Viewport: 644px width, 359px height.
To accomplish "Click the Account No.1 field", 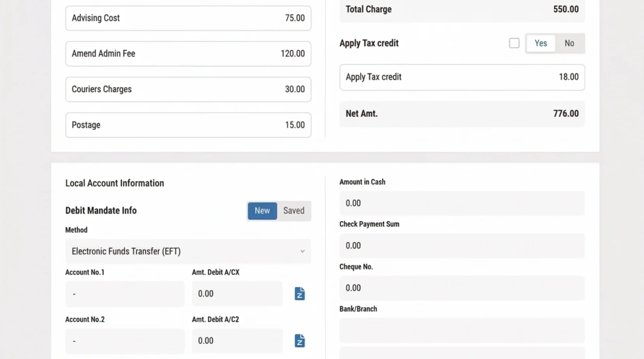I will click(x=124, y=294).
